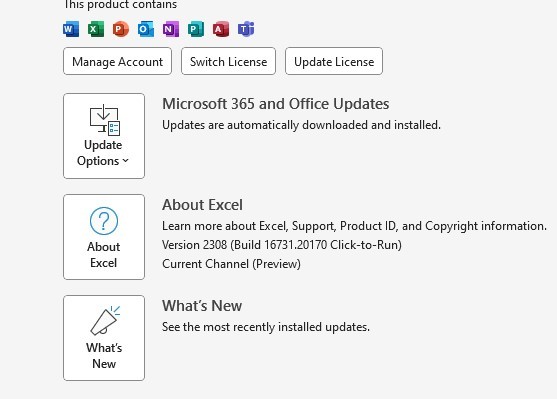The height and width of the screenshot is (399, 557).
Task: Select "Updates are automatically downloaded and installed." text
Action: (301, 125)
